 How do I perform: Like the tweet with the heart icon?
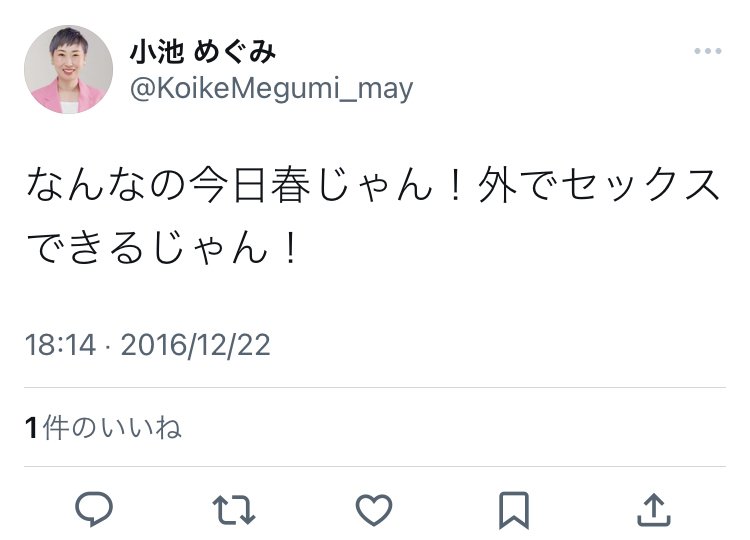[374, 510]
